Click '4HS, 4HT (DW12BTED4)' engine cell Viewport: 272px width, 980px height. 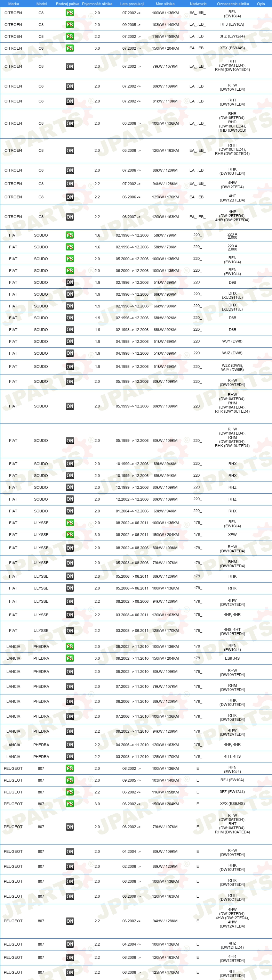[232, 632]
